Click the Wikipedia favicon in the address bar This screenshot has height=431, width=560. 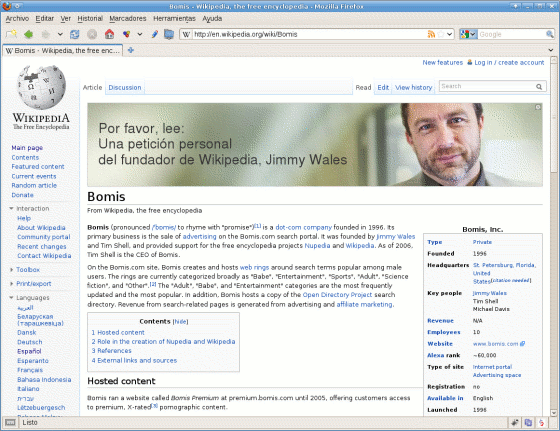tap(186, 34)
